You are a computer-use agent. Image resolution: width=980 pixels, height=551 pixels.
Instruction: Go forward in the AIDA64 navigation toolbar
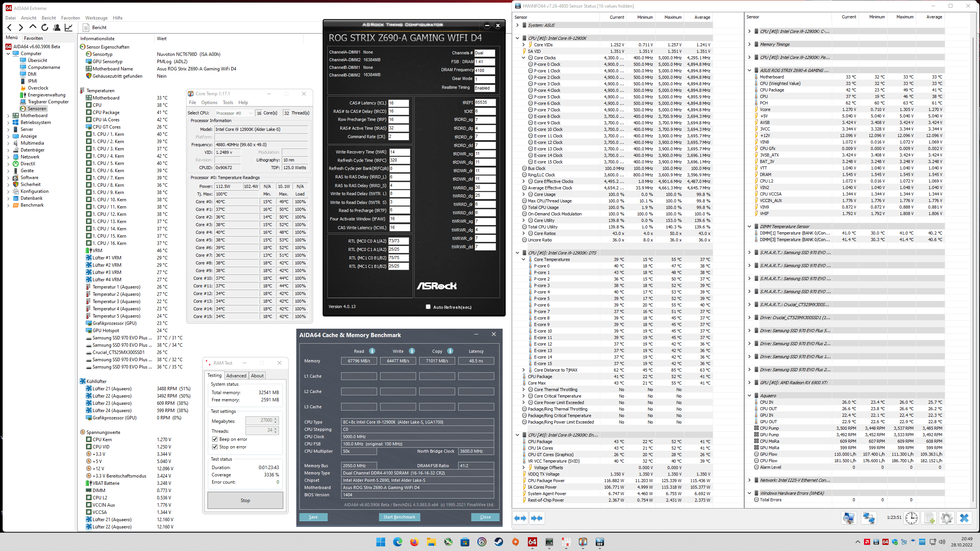pyautogui.click(x=21, y=28)
